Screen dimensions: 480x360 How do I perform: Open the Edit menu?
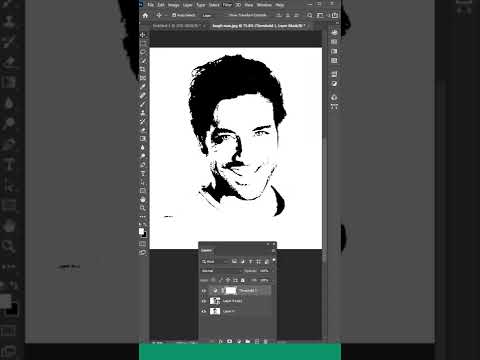[x=161, y=5]
